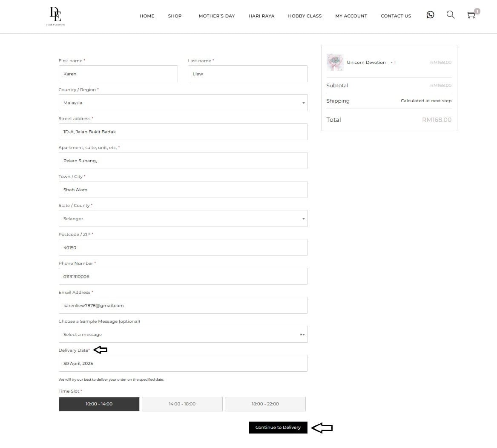Navigate to the Shop menu
Image resolution: width=497 pixels, height=448 pixels.
(x=175, y=16)
